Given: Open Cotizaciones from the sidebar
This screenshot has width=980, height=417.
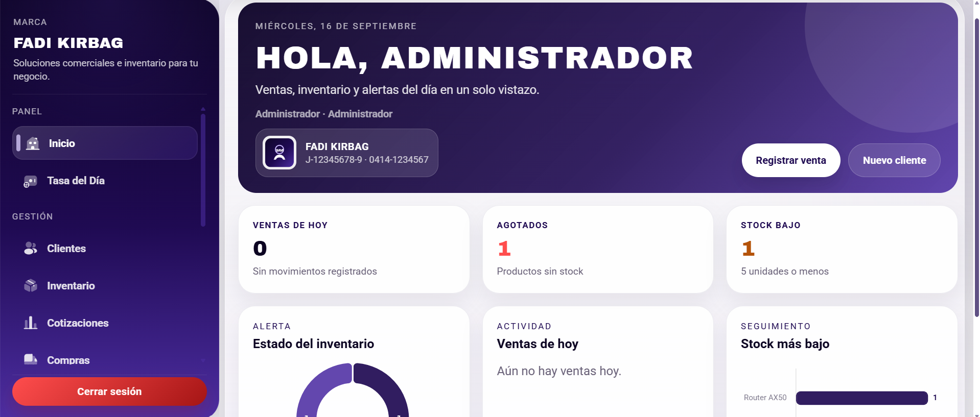Looking at the screenshot, I should 105,323.
